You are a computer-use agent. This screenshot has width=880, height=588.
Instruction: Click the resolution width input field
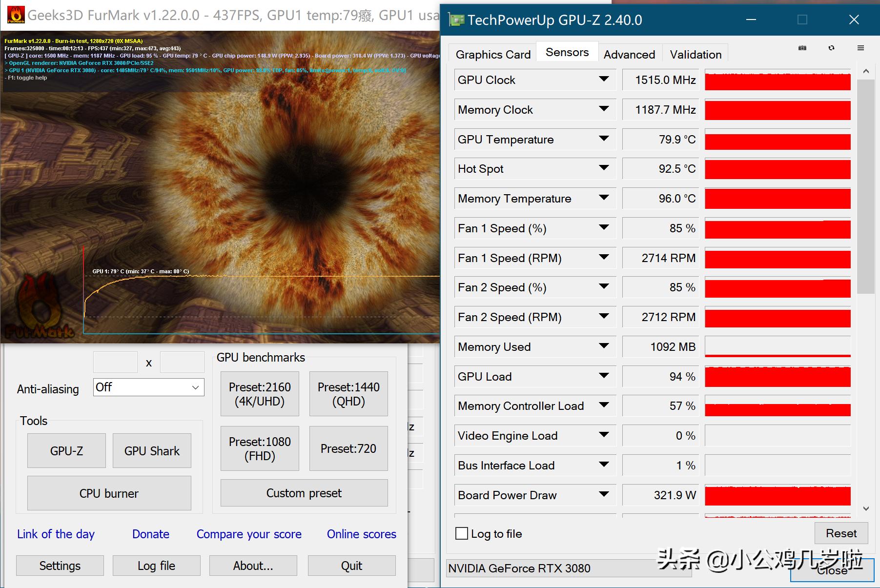click(115, 362)
